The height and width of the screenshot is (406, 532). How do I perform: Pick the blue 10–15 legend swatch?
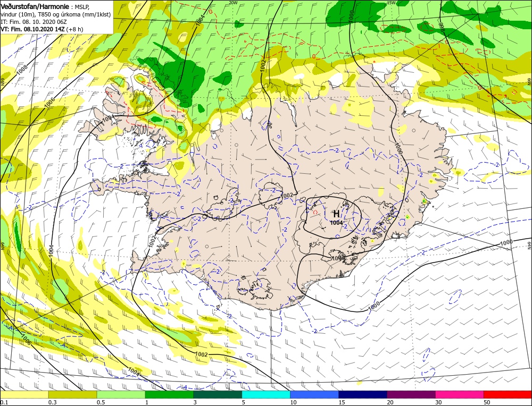click(x=314, y=394)
